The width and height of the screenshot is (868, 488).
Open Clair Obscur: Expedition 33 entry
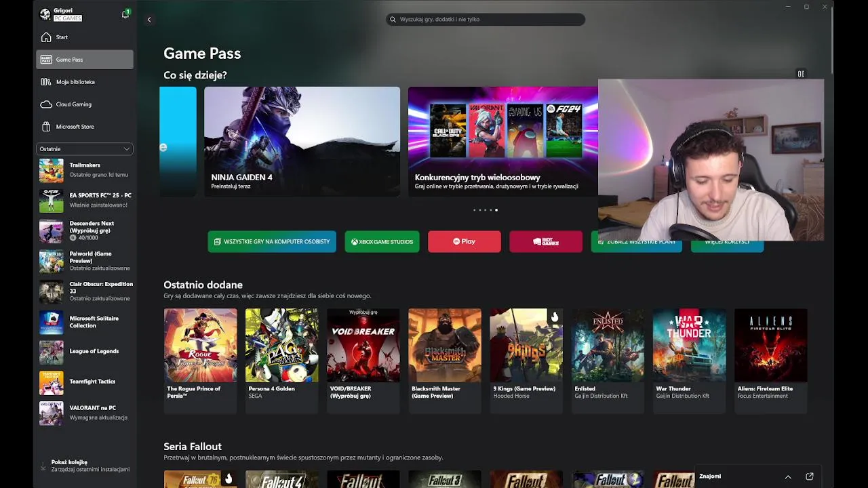(85, 291)
